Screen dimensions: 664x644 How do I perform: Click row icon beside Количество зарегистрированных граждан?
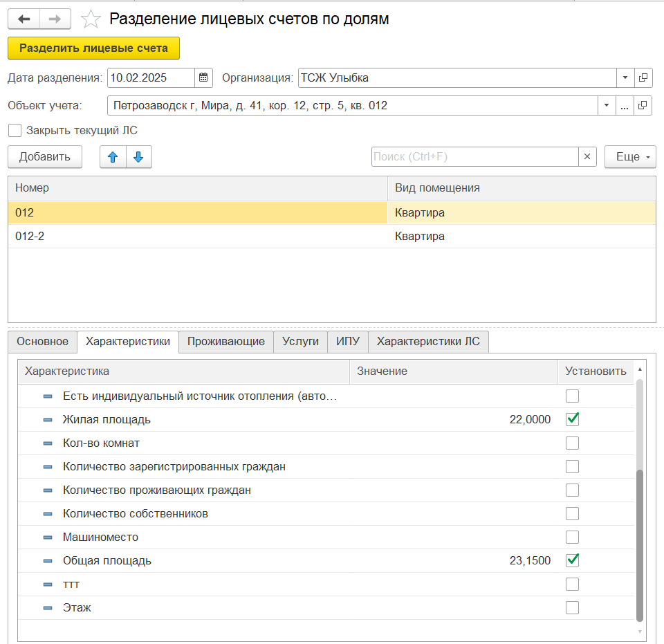[x=48, y=467]
